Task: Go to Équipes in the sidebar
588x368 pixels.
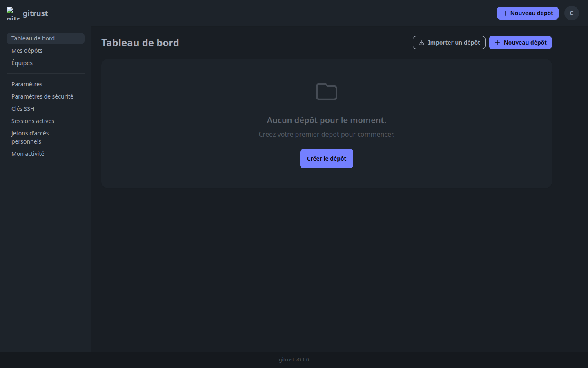Action: 22,63
